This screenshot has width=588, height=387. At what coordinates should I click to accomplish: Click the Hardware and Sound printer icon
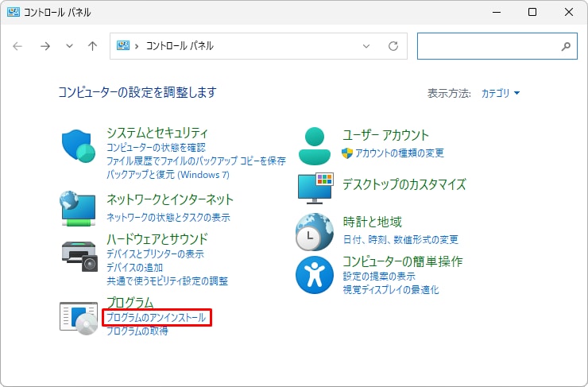point(79,256)
